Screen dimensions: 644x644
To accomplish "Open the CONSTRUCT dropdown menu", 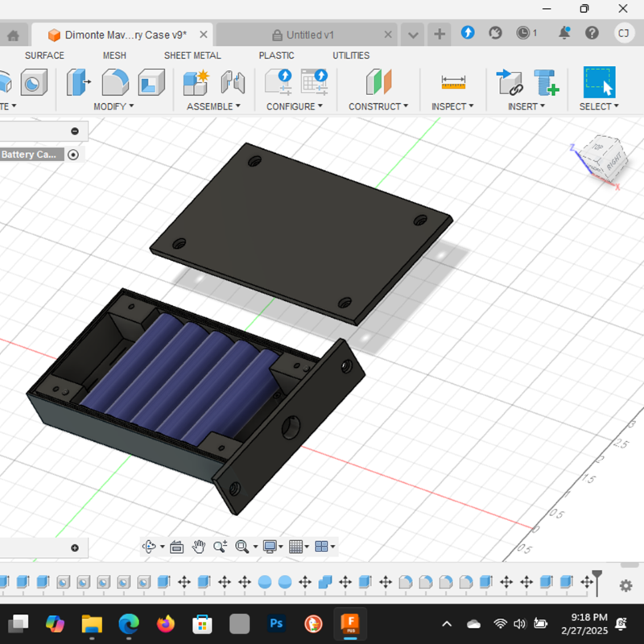I will pos(378,107).
